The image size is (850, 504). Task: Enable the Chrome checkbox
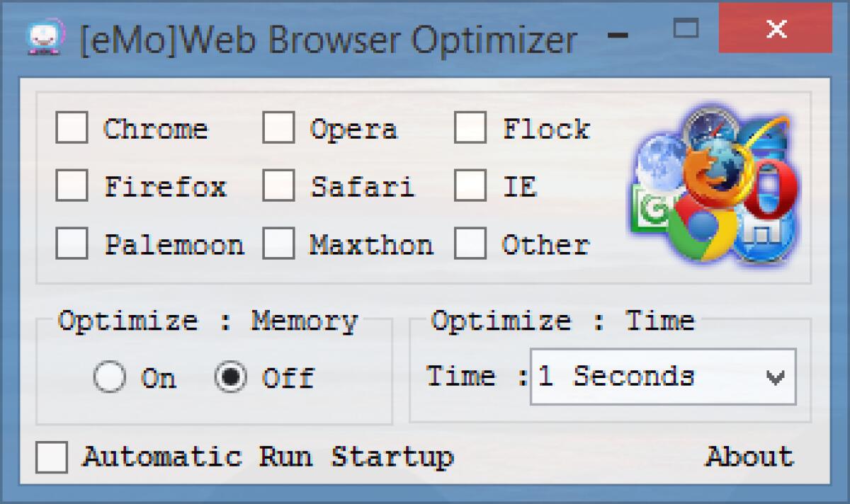(71, 128)
